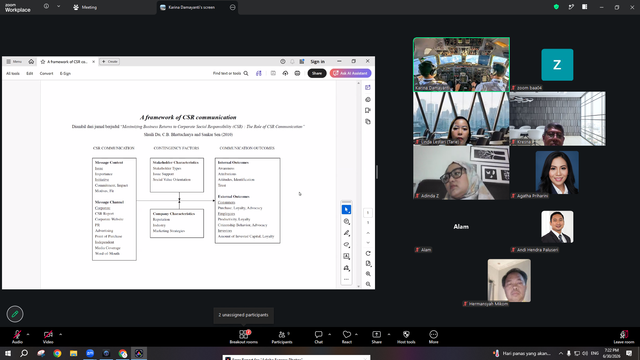
Task: Go to Acrobat Home icon
Action: pos(31,62)
